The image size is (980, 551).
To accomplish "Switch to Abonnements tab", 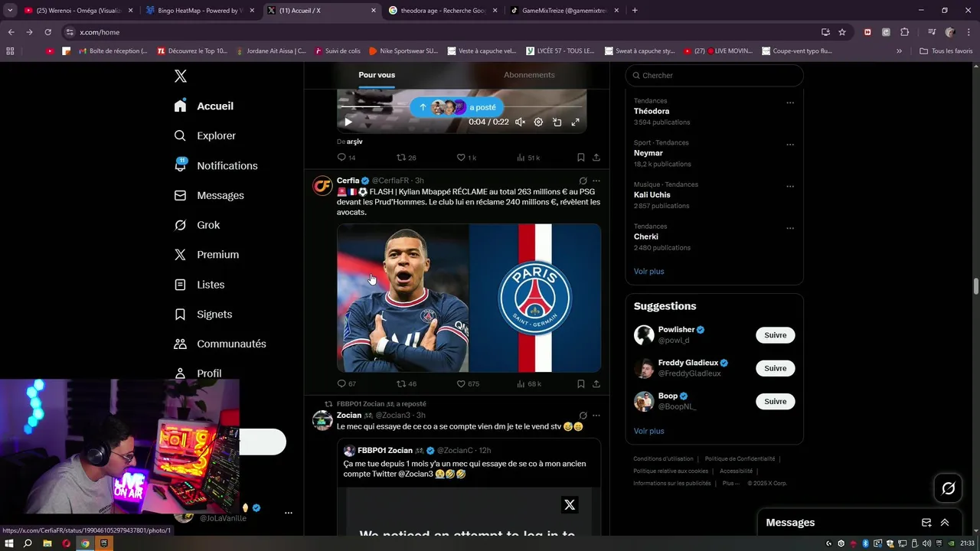I will pos(529,75).
